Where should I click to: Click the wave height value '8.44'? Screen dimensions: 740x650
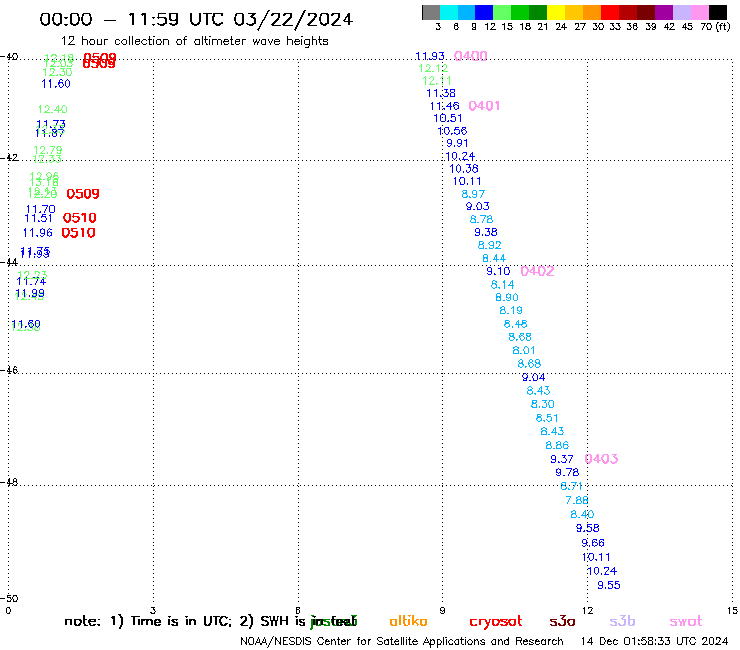coord(494,259)
